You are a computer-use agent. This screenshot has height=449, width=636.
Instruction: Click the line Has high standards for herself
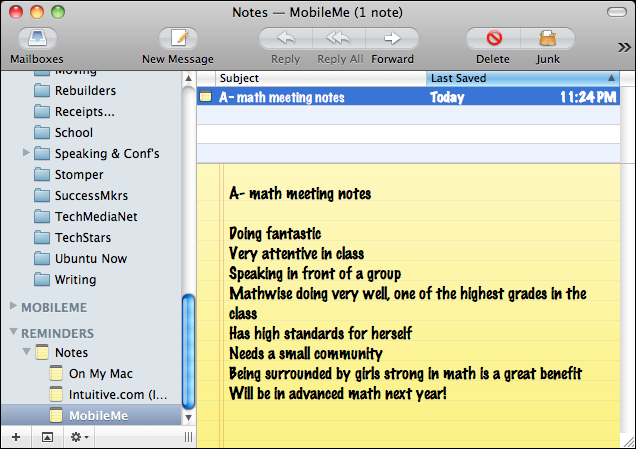tap(320, 333)
